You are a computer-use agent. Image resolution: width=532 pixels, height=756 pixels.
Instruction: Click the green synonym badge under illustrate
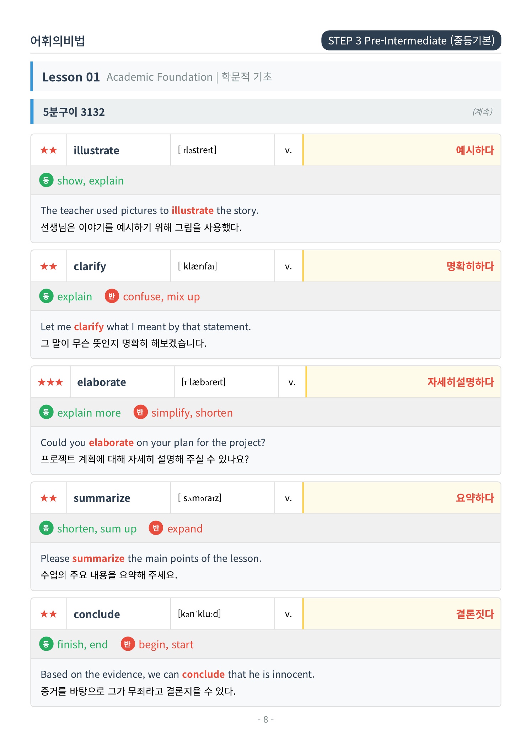pos(46,180)
